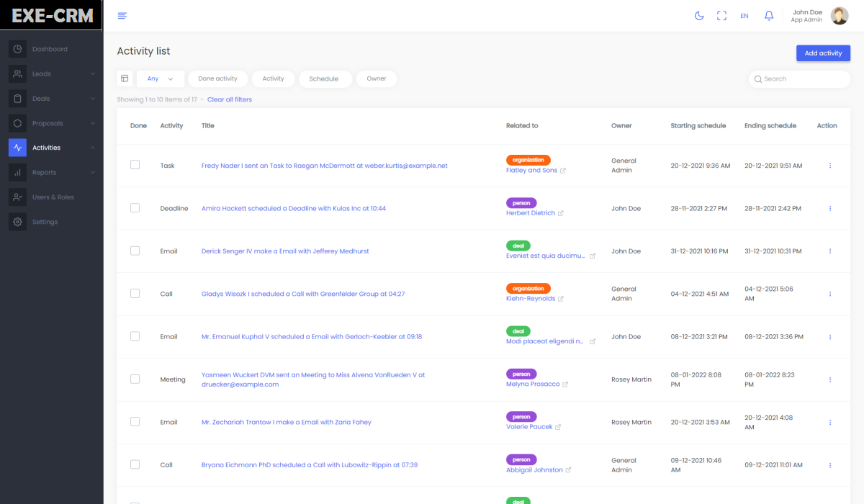Expand the Reports section in the sidebar
864x504 pixels.
(x=52, y=173)
